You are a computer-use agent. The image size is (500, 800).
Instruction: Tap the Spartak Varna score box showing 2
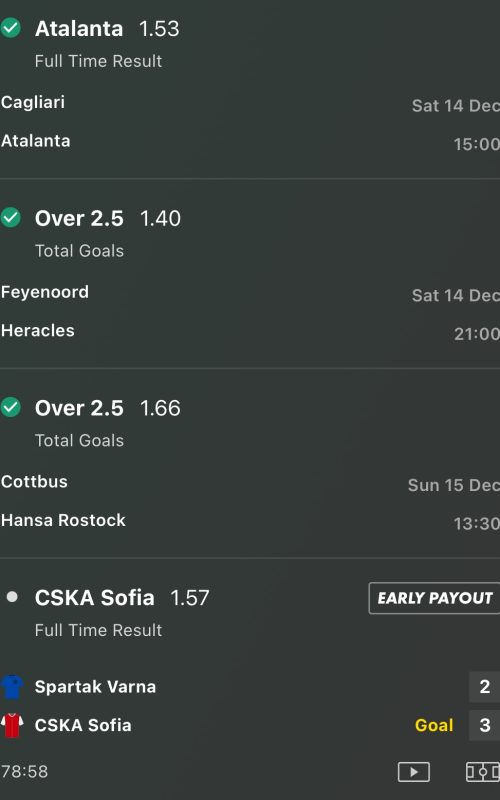tap(485, 687)
